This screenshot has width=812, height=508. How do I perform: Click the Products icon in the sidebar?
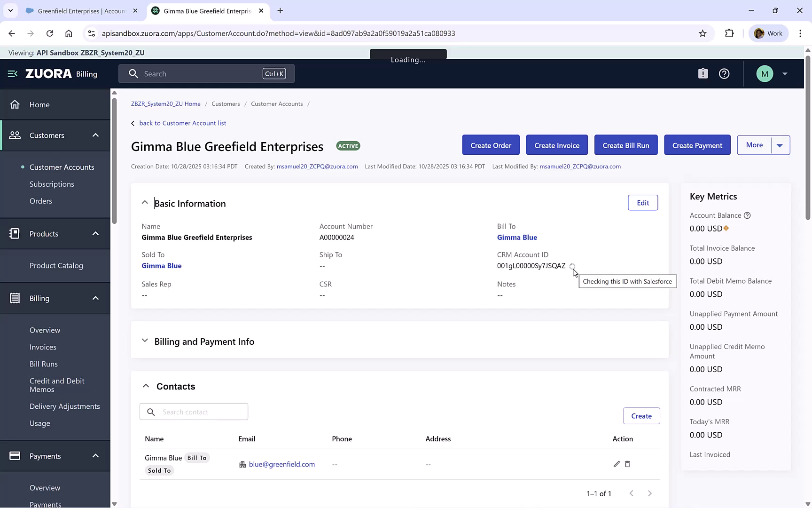click(x=15, y=233)
